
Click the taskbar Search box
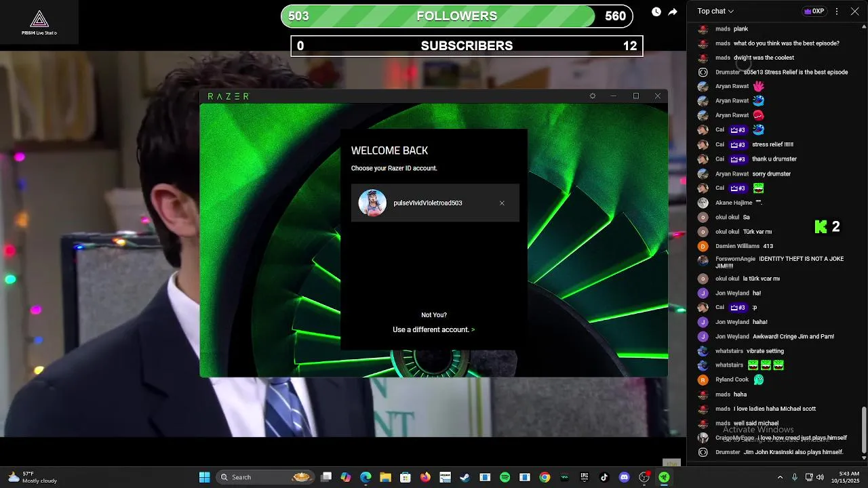pos(264,477)
